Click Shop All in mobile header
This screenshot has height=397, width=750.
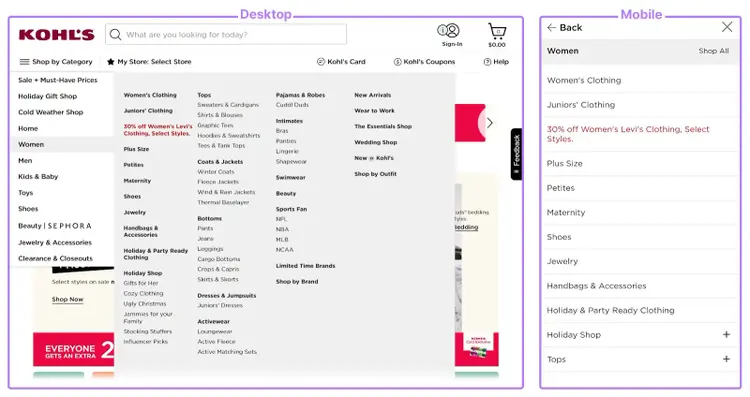pos(714,51)
